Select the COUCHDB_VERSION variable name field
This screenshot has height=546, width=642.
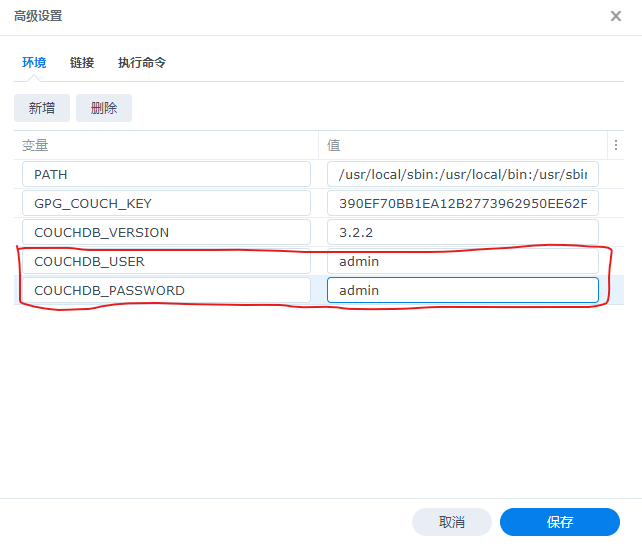coord(166,233)
